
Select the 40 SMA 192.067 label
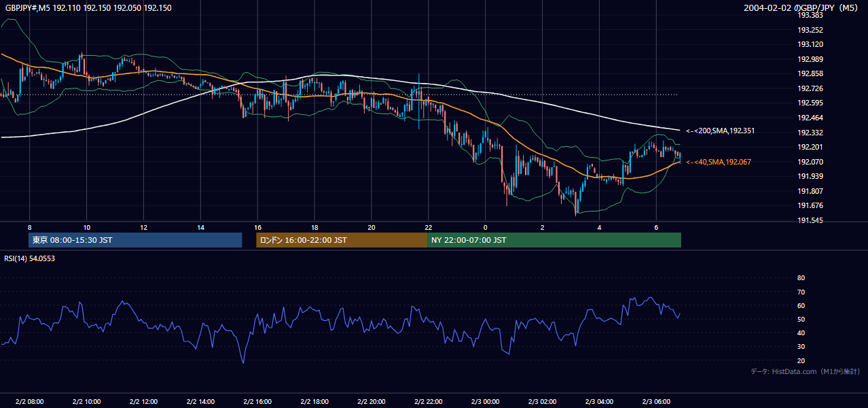tap(718, 162)
